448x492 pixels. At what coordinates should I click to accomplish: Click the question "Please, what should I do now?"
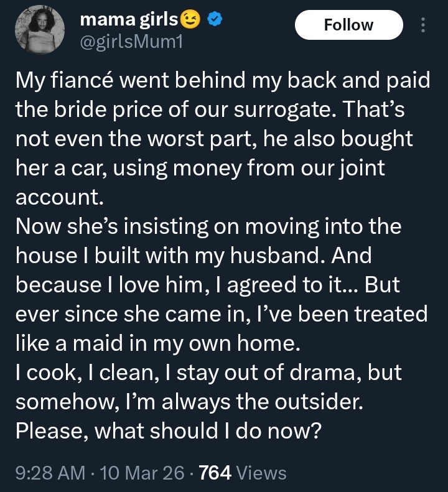tap(168, 431)
